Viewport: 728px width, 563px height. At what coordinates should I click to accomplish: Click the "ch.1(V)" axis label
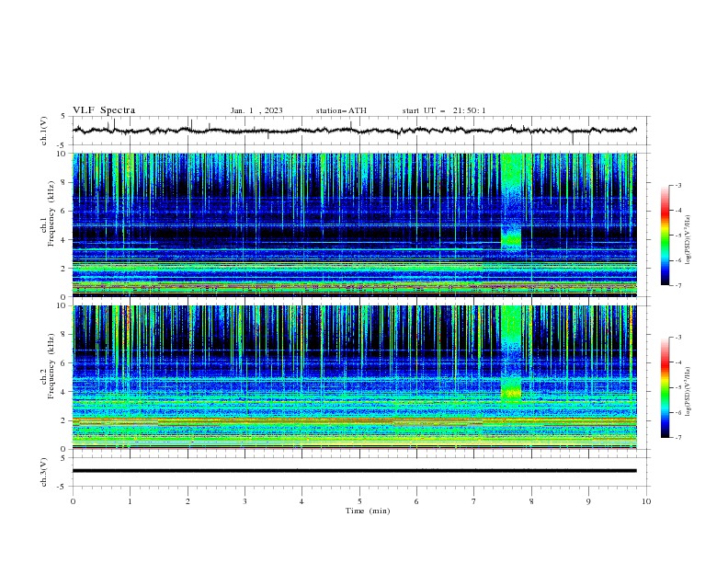[44, 131]
